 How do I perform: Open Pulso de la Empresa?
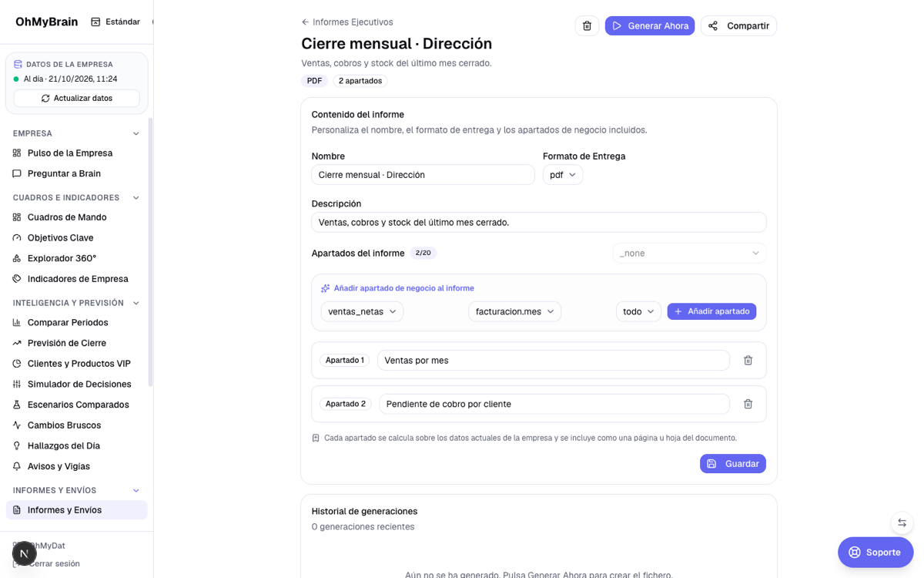click(x=77, y=153)
